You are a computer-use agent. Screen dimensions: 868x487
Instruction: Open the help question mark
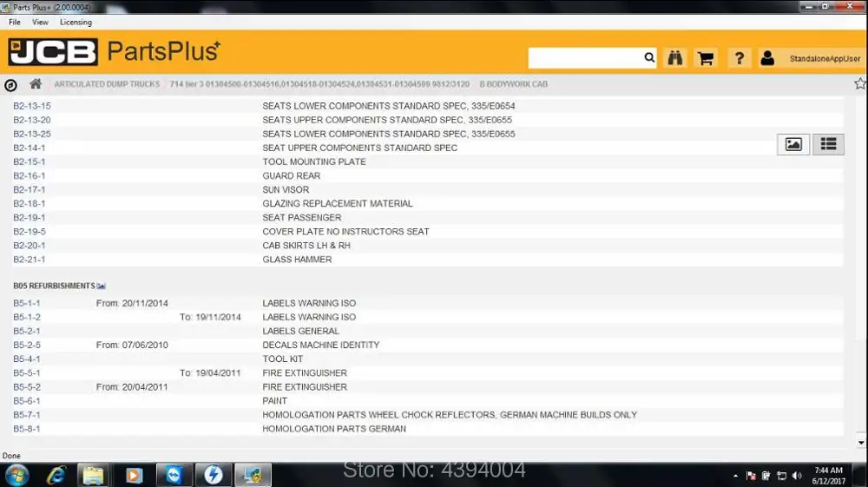tap(739, 58)
